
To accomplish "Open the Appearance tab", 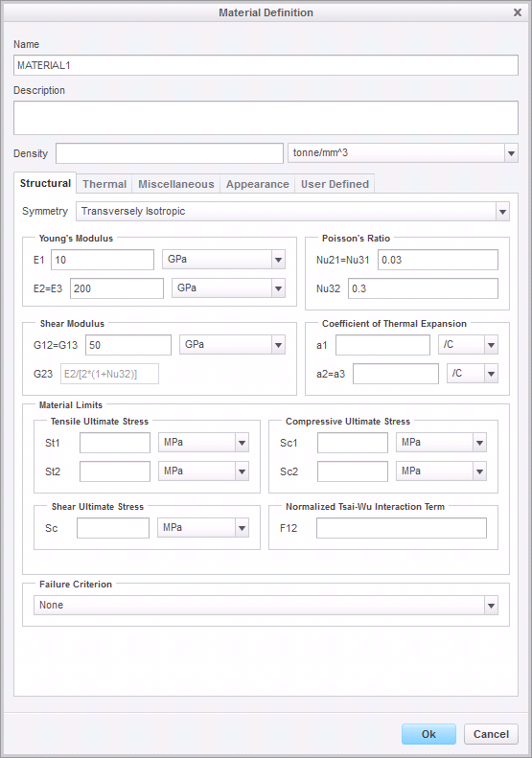I will tap(257, 184).
